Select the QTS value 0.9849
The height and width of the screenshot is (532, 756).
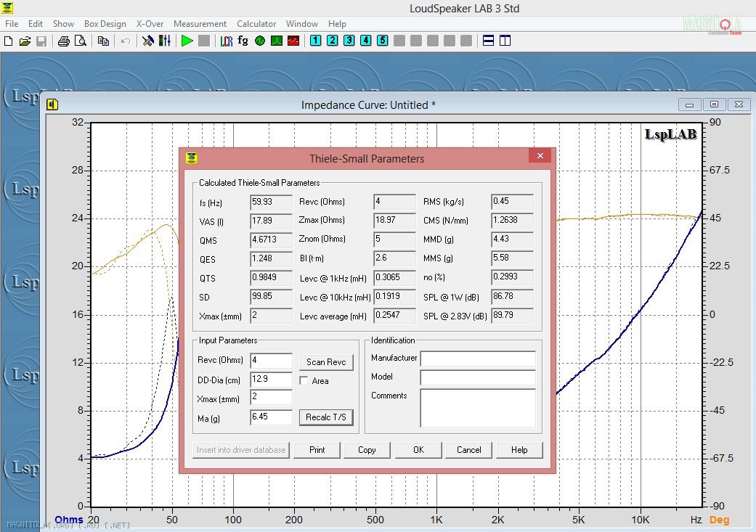point(271,277)
